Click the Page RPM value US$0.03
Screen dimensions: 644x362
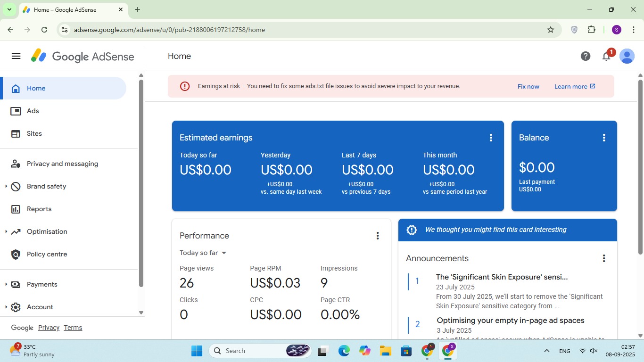click(275, 283)
